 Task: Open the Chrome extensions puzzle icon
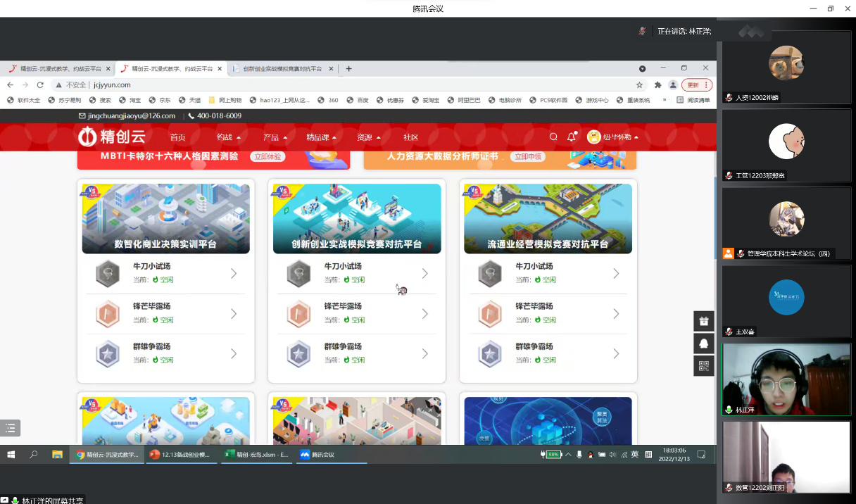657,84
